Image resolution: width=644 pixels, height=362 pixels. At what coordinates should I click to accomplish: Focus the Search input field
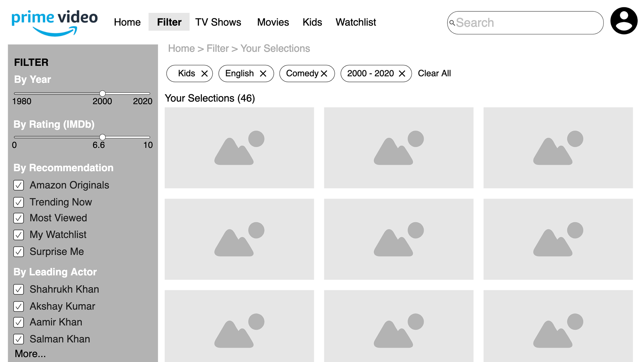pos(525,23)
